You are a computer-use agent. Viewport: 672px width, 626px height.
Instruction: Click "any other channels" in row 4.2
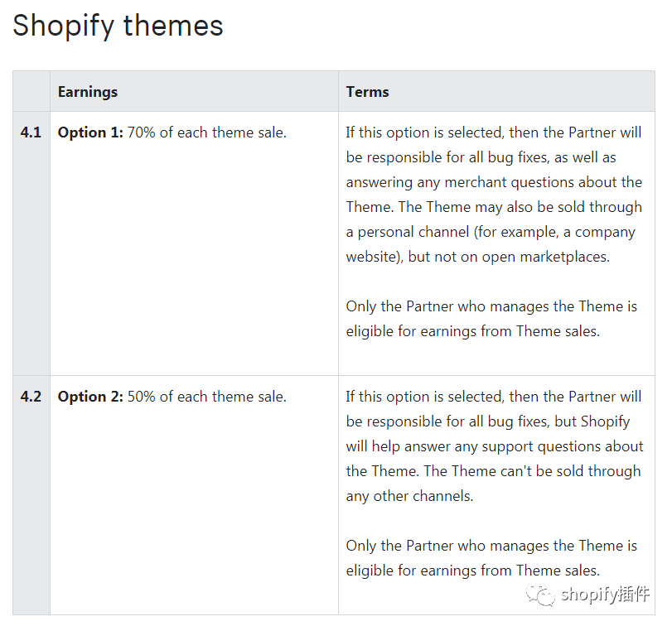pyautogui.click(x=409, y=496)
